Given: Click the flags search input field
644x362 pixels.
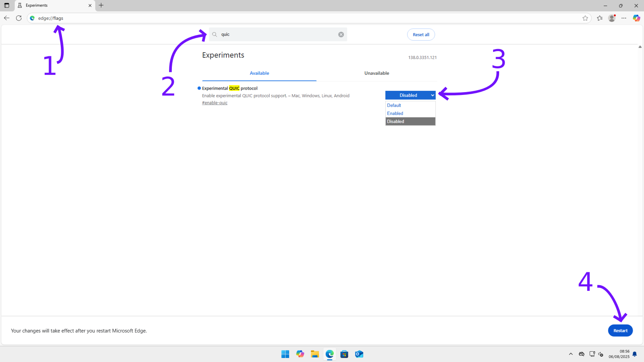Looking at the screenshot, I should click(278, 35).
